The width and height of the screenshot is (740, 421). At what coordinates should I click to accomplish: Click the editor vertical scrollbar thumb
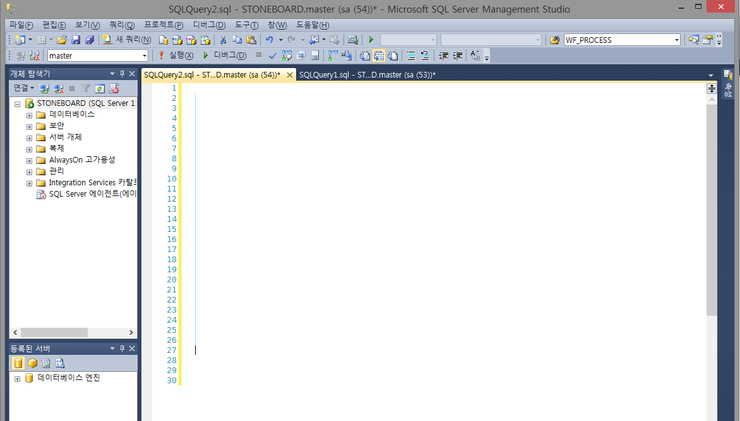pyautogui.click(x=712, y=210)
